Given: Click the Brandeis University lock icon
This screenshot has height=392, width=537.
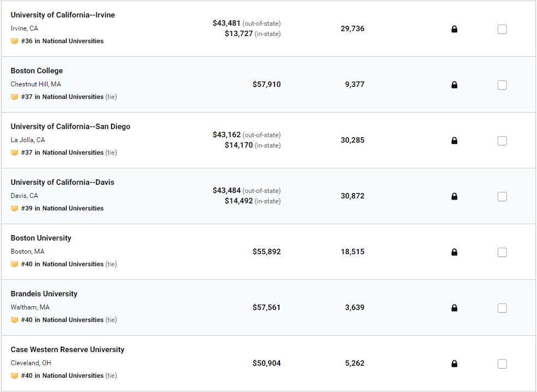Looking at the screenshot, I should [454, 308].
